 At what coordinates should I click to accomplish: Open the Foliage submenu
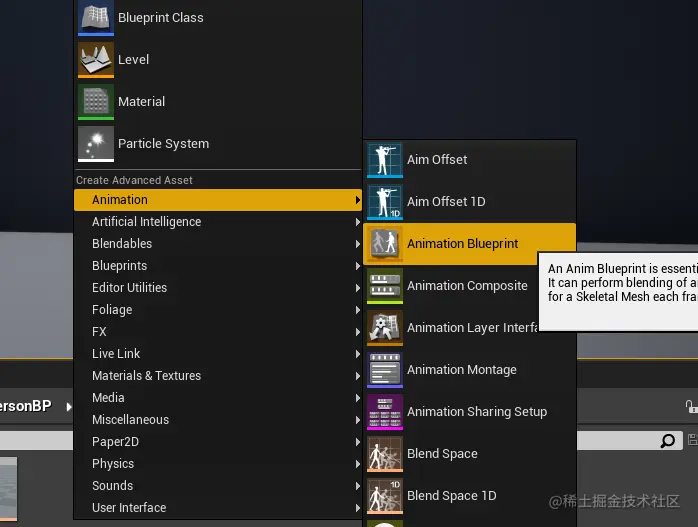(x=218, y=310)
